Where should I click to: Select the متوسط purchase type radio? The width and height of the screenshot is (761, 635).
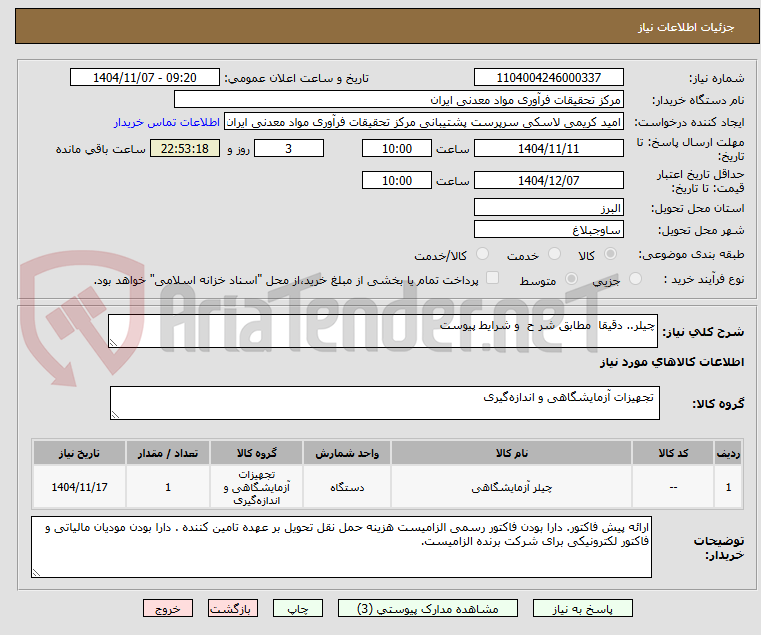[x=571, y=279]
